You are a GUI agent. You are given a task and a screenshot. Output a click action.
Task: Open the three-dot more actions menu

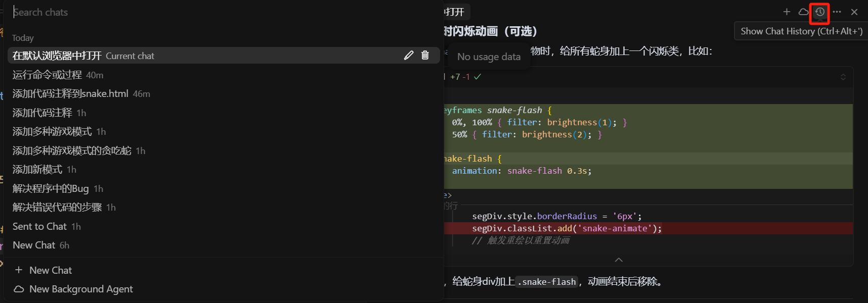(837, 12)
